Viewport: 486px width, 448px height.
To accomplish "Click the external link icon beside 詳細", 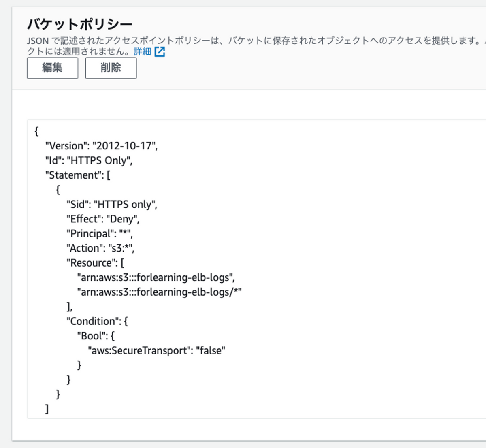I will pyautogui.click(x=160, y=51).
